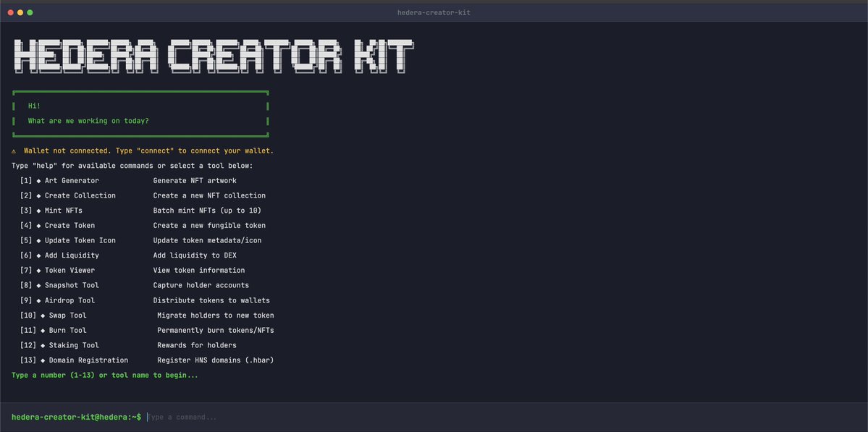Click 'Register HNS domains (.hbar)' description
The height and width of the screenshot is (432, 868).
[x=215, y=360]
